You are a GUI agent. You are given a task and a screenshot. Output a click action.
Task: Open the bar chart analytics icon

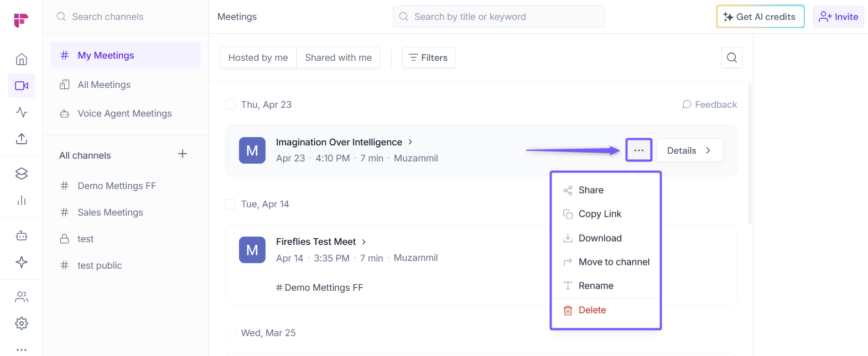tap(22, 200)
